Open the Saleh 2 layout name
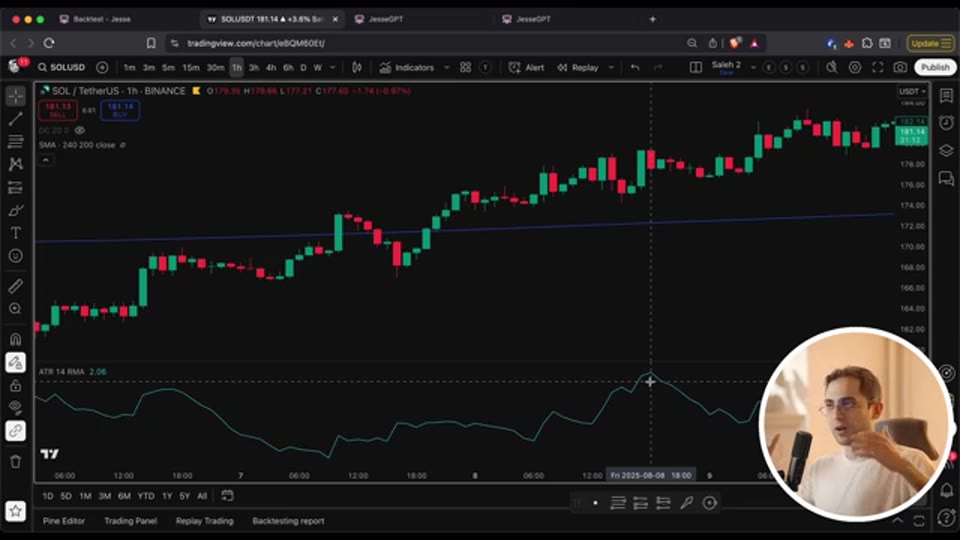Screen dimensions: 960x540 [x=726, y=67]
